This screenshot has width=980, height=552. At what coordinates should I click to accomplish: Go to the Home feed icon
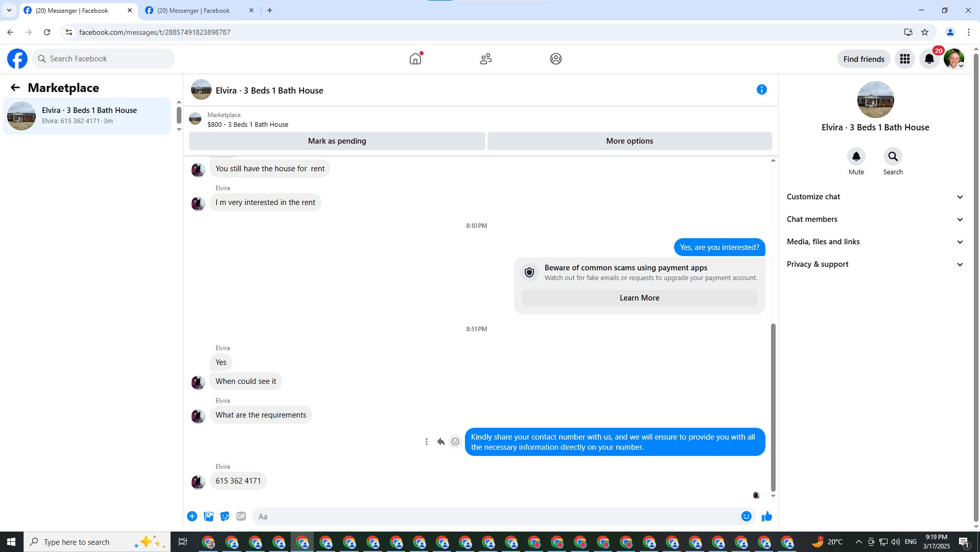pos(415,59)
